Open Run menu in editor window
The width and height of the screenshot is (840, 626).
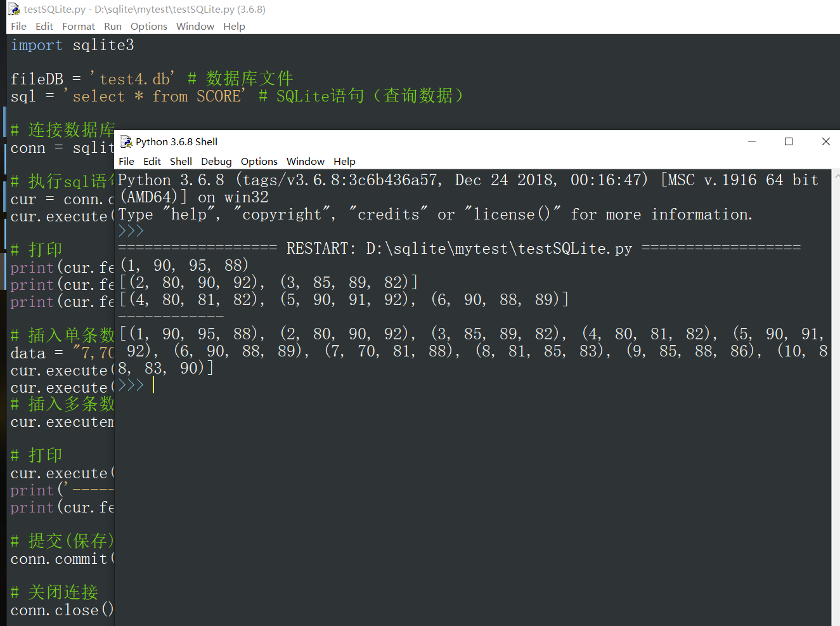(x=113, y=26)
